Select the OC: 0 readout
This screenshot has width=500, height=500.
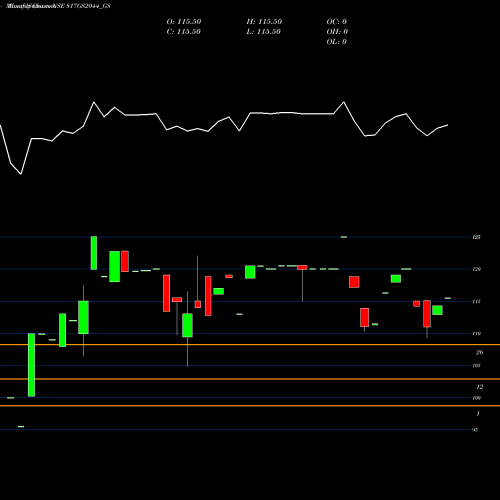point(337,22)
